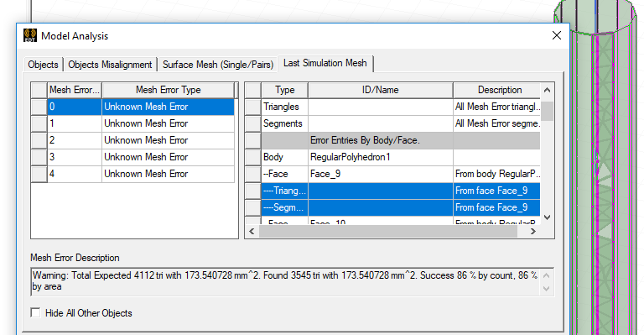Enable Hide All Other Objects checkbox
The height and width of the screenshot is (335, 644).
point(36,313)
